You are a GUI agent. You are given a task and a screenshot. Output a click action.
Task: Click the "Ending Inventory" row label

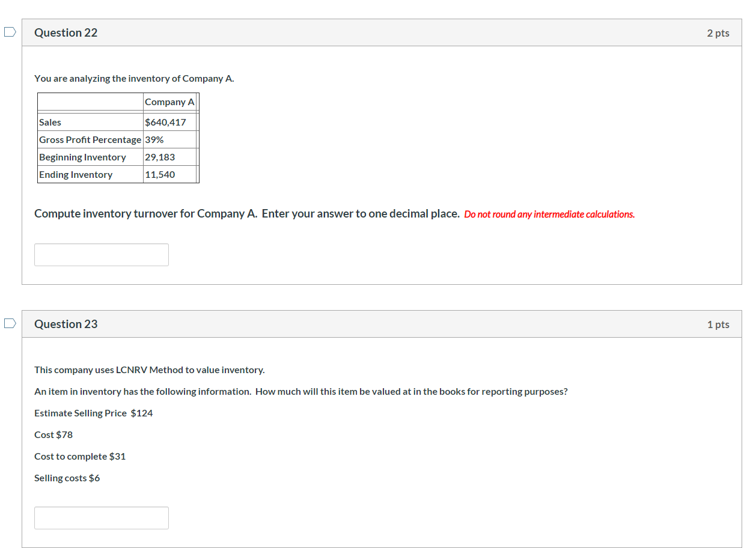pyautogui.click(x=76, y=175)
